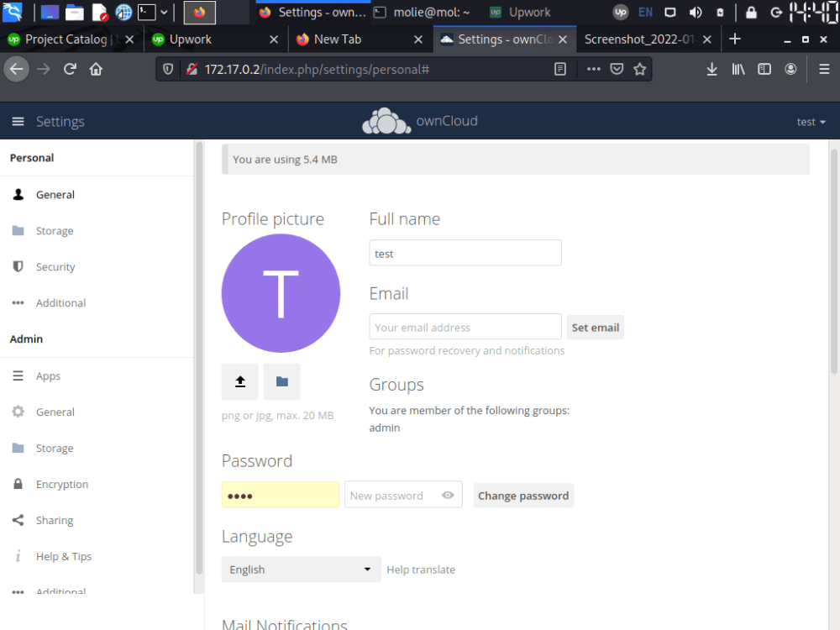840x630 pixels.
Task: Toggle reader view icon in address bar
Action: (x=559, y=69)
